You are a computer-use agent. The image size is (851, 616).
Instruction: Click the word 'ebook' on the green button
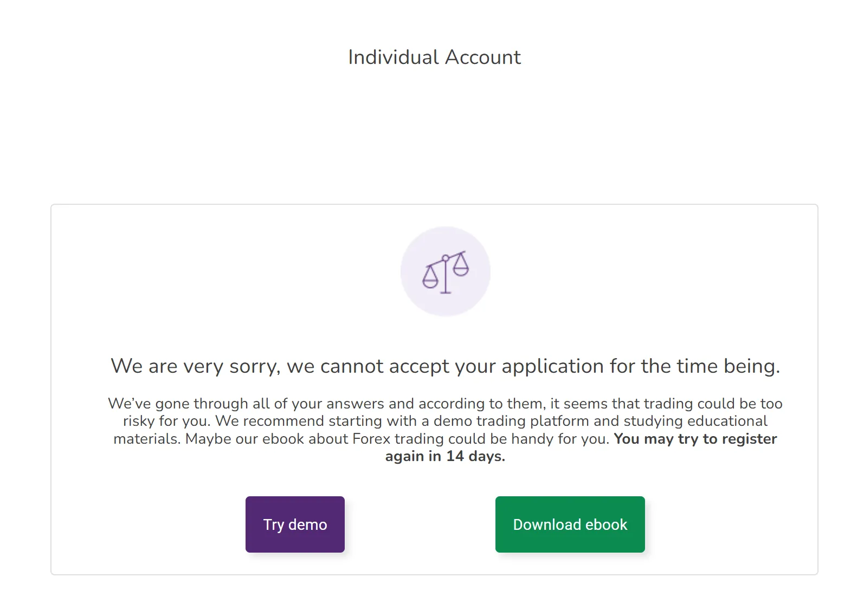pyautogui.click(x=606, y=524)
